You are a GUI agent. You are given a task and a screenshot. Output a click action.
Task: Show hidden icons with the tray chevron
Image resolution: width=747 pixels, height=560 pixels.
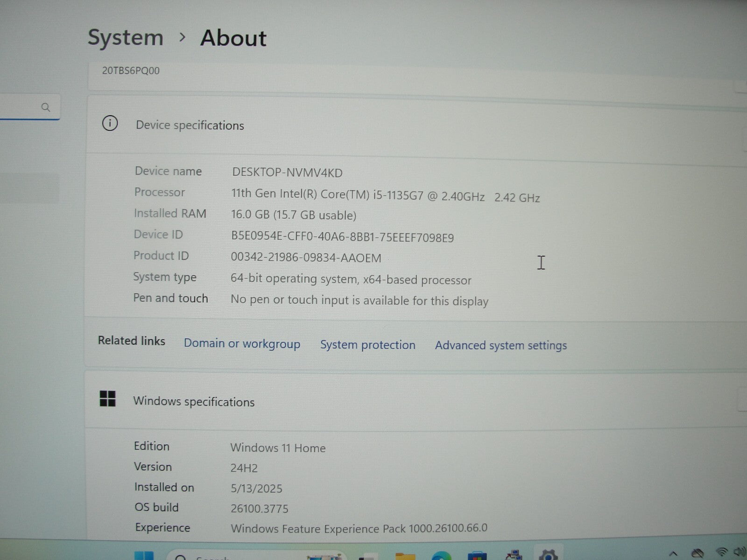click(x=673, y=554)
